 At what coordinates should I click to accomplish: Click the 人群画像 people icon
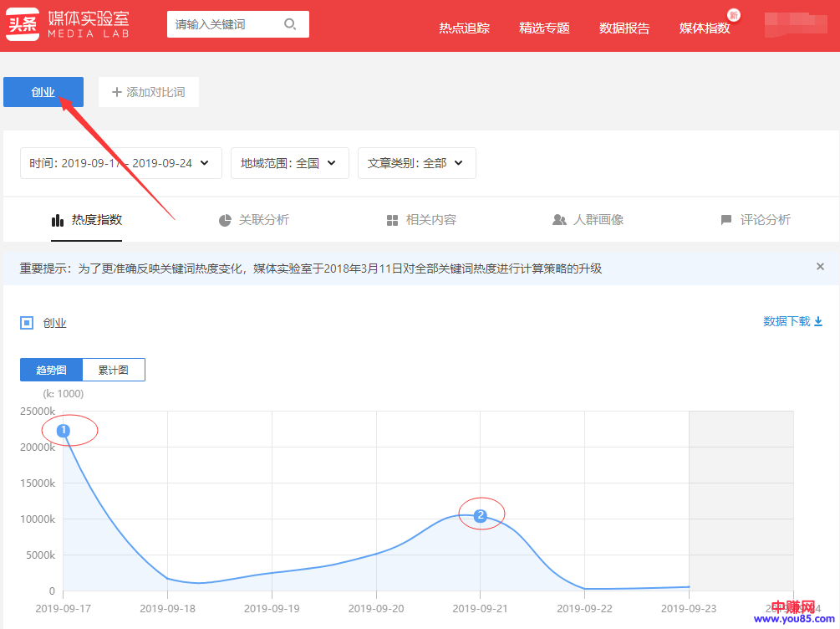coord(559,220)
